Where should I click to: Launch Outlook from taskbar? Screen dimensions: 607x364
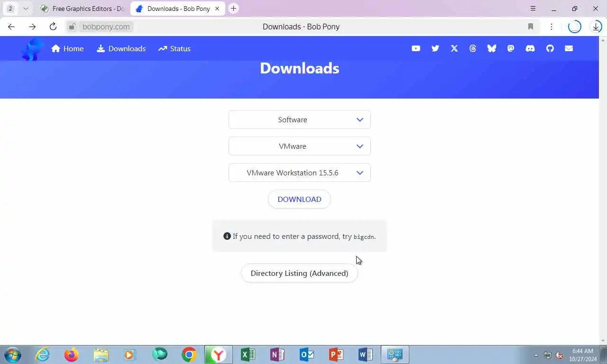(x=307, y=355)
